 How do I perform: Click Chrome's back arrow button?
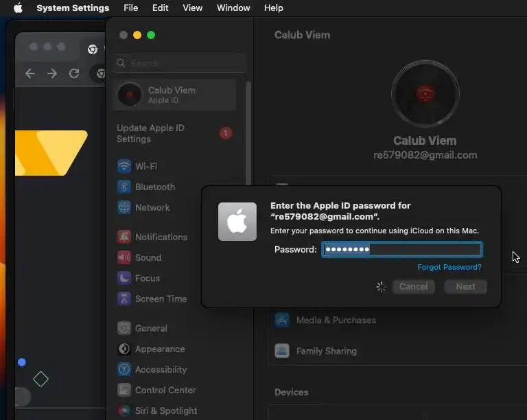tap(30, 73)
